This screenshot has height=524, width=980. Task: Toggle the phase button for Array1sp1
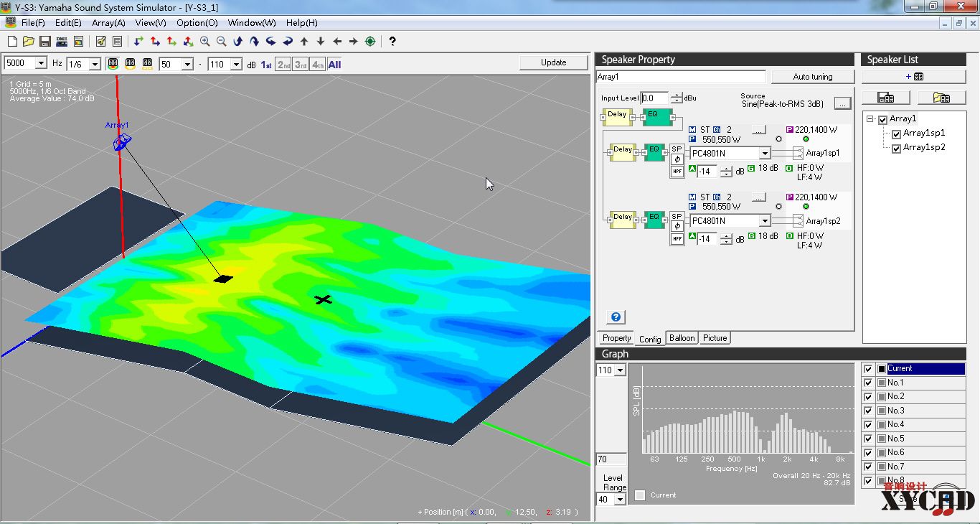coord(677,160)
